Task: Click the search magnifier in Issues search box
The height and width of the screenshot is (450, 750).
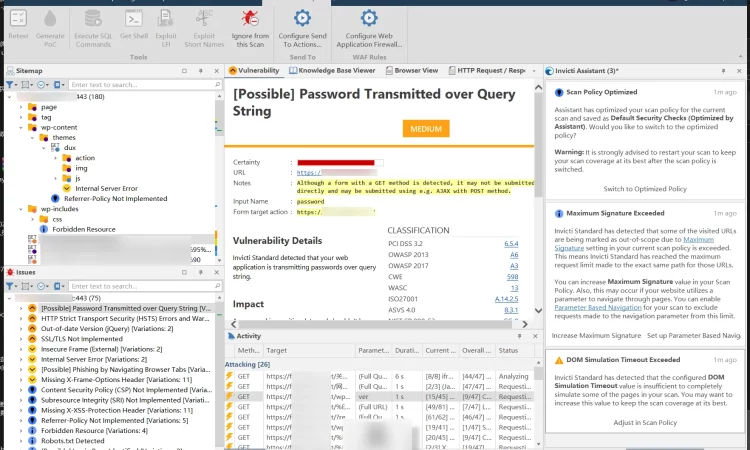Action: (x=218, y=286)
